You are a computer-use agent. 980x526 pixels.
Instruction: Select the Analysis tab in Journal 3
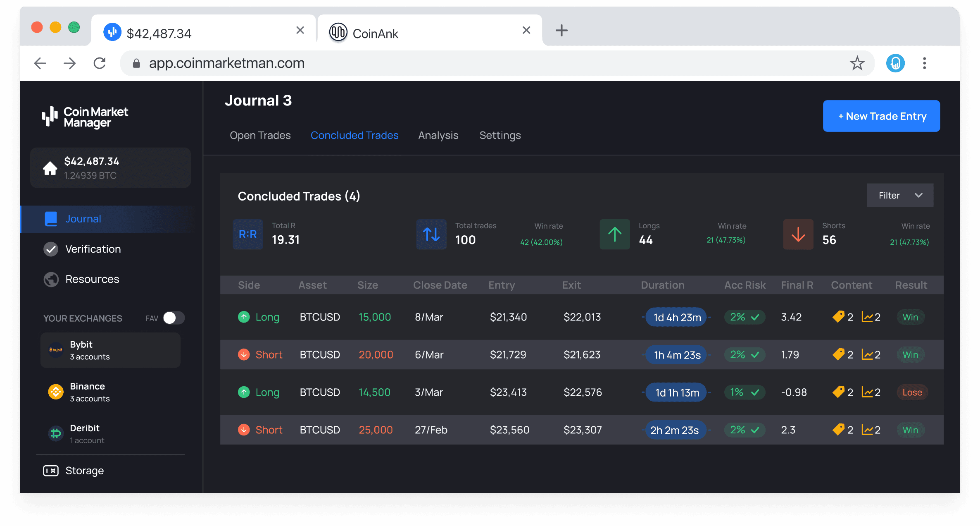[x=439, y=135]
